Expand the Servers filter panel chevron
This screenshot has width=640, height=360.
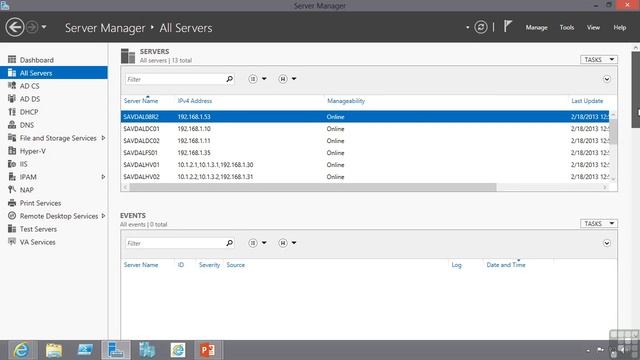[607, 79]
